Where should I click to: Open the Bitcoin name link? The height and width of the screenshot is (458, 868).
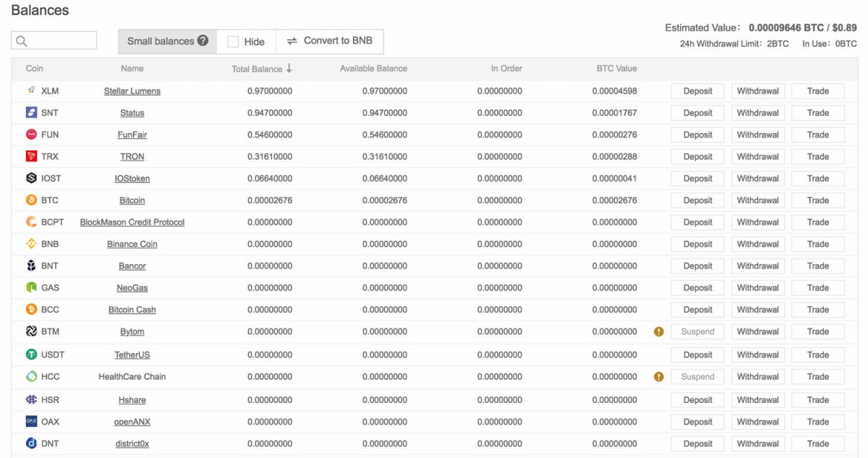(x=132, y=200)
